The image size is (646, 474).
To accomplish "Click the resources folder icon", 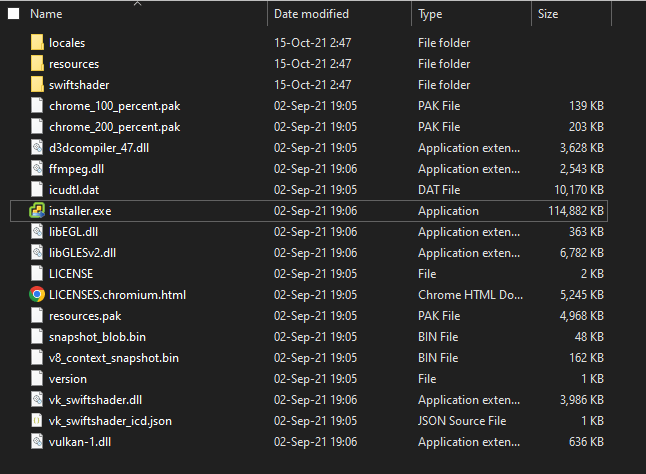I will (37, 64).
